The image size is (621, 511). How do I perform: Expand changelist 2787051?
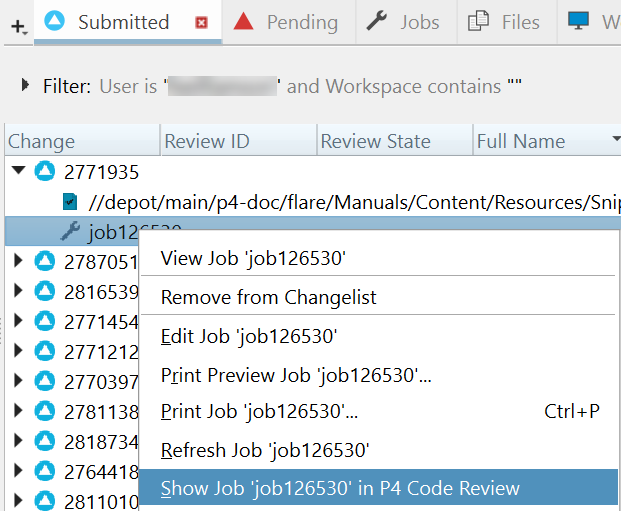[x=18, y=261]
